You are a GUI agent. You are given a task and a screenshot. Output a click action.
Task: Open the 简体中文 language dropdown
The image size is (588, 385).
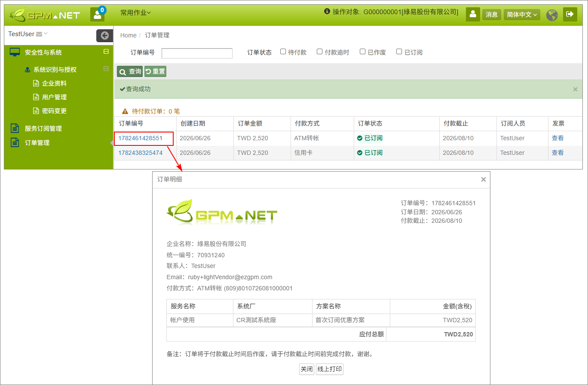pyautogui.click(x=522, y=15)
